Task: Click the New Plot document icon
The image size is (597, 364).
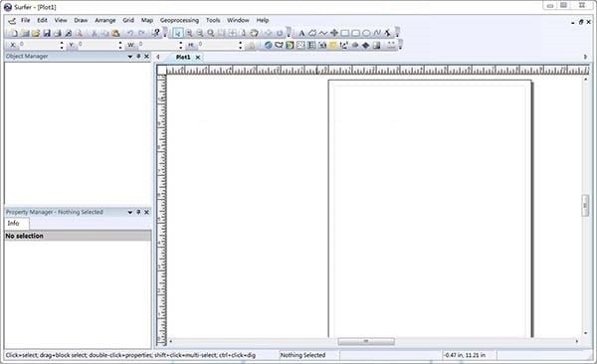Action: 14,33
